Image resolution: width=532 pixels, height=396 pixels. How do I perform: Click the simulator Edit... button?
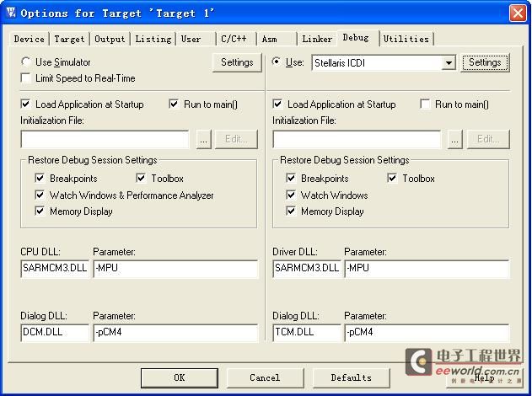236,139
